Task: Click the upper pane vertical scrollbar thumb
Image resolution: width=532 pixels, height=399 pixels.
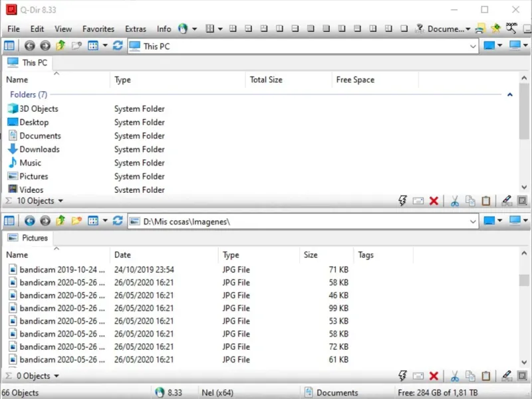Action: pyautogui.click(x=524, y=111)
